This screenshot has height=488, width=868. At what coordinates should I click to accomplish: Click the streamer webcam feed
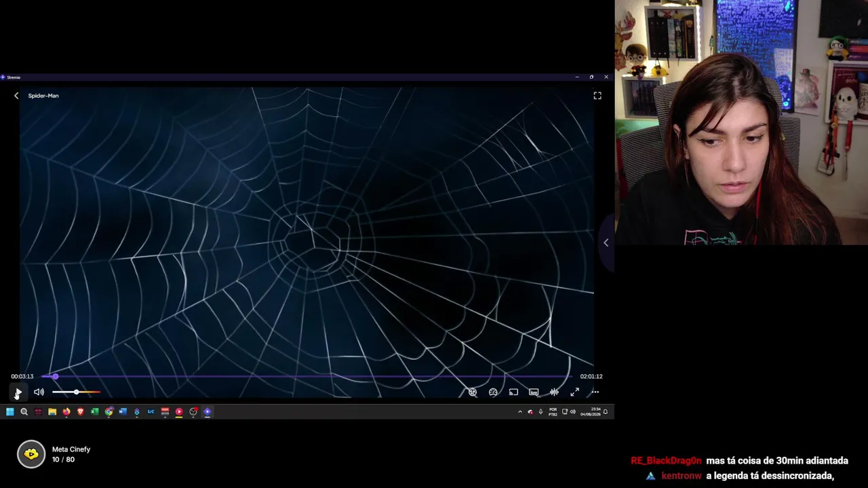(741, 122)
